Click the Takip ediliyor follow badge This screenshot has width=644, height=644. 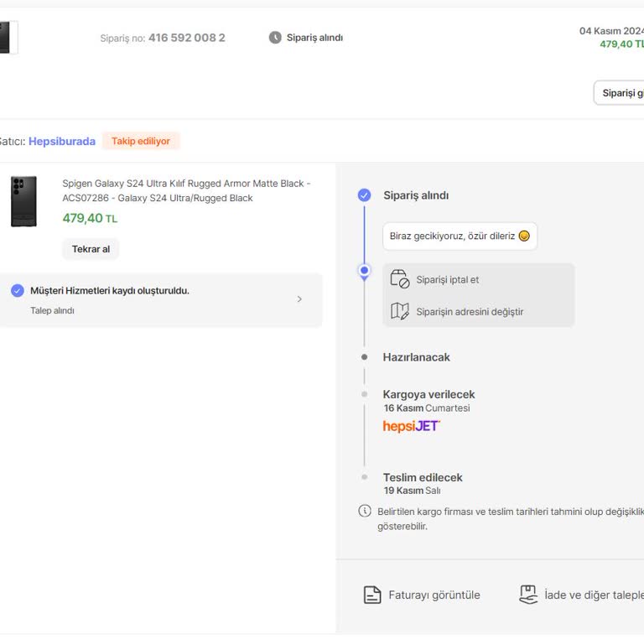141,142
